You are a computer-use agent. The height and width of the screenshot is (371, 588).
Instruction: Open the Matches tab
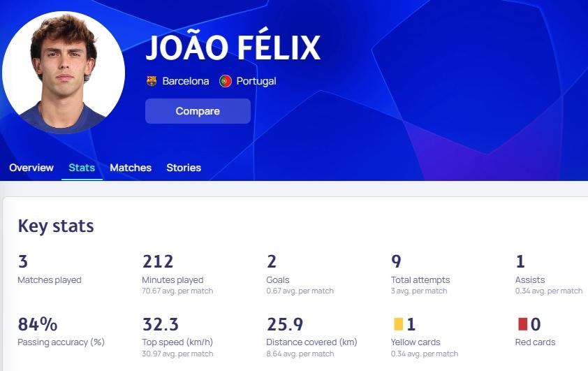pos(131,168)
